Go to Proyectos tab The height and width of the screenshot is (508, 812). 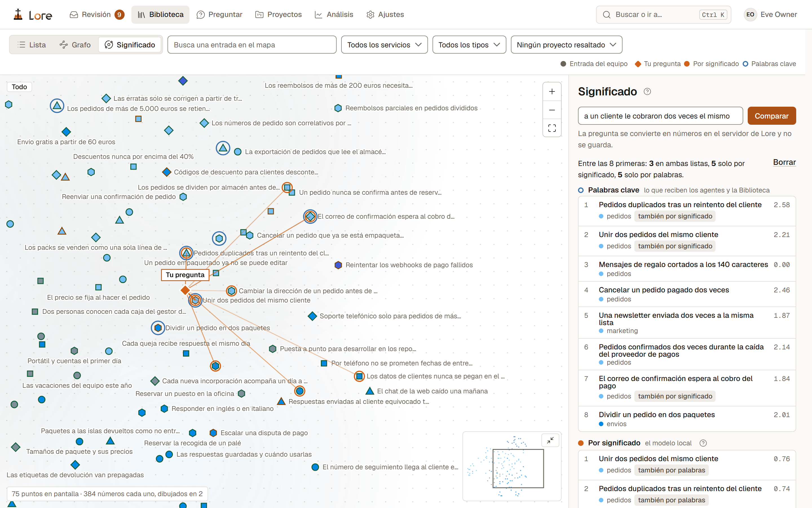tap(279, 14)
